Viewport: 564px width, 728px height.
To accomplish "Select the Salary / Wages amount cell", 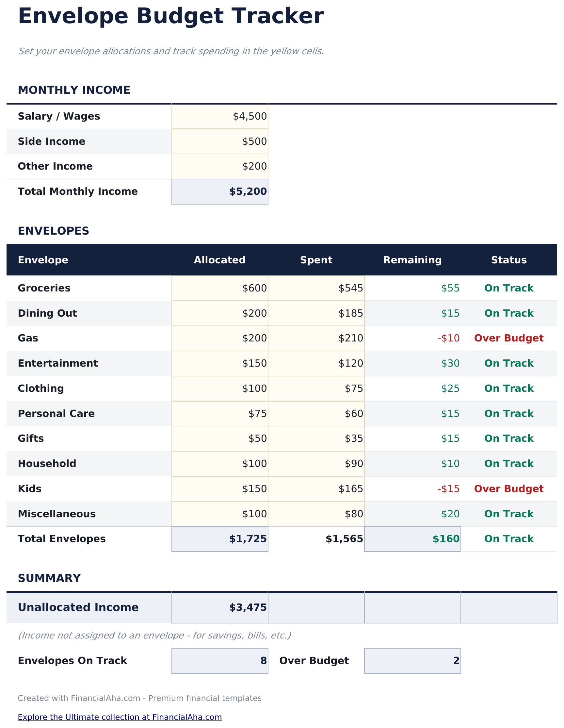I will 220,116.
